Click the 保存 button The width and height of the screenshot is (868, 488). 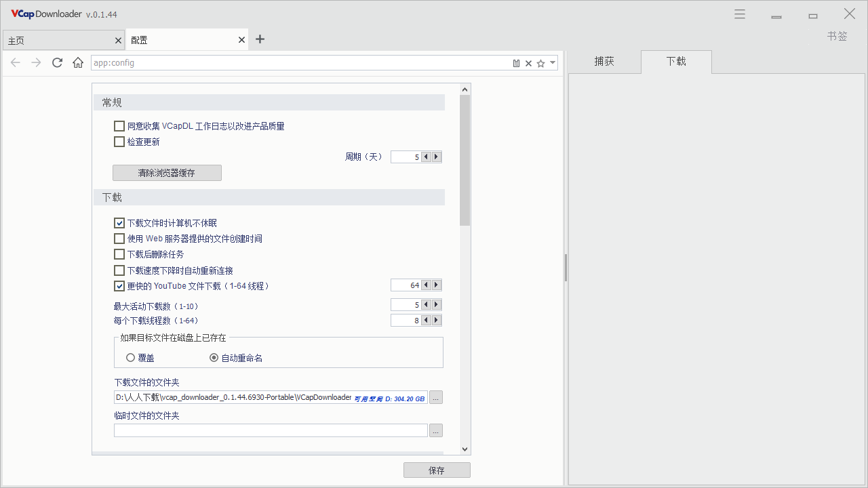437,470
